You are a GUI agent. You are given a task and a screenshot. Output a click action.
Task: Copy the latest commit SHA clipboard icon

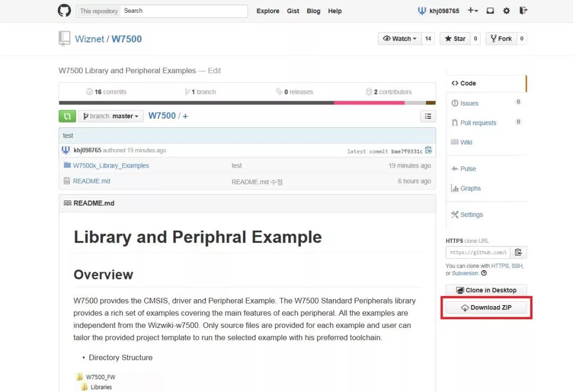(x=429, y=150)
